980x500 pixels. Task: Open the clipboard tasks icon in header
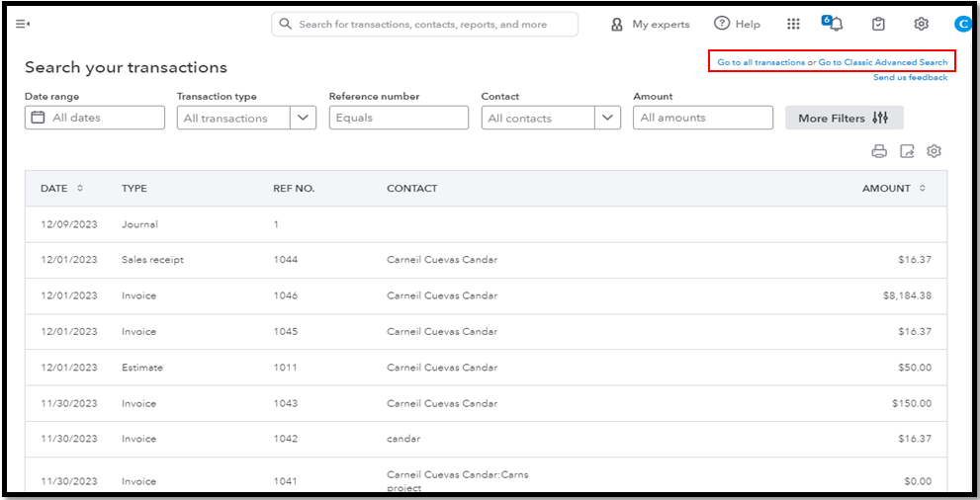point(878,24)
